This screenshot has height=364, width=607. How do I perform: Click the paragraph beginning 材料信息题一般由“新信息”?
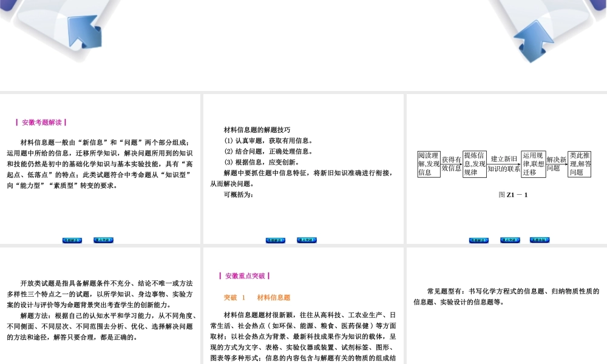(x=100, y=164)
